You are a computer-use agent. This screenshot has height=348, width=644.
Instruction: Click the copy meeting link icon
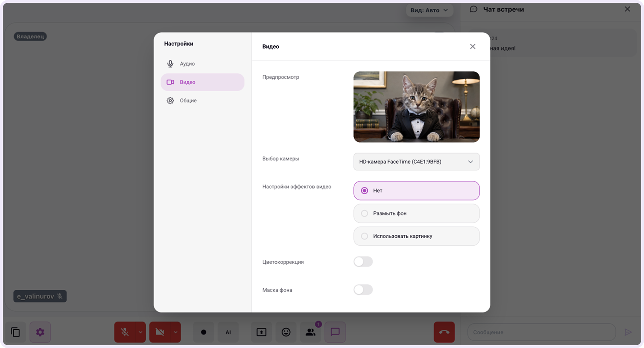coord(16,332)
